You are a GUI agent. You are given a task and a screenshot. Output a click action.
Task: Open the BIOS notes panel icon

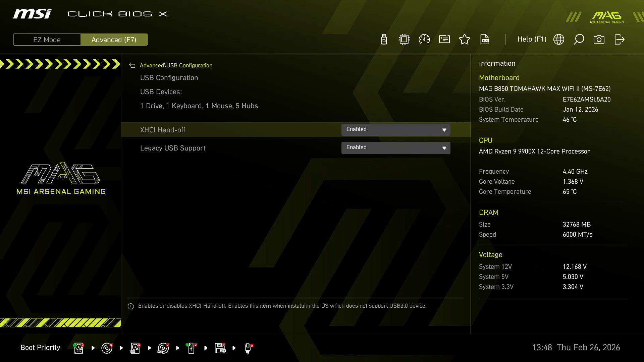coord(444,39)
